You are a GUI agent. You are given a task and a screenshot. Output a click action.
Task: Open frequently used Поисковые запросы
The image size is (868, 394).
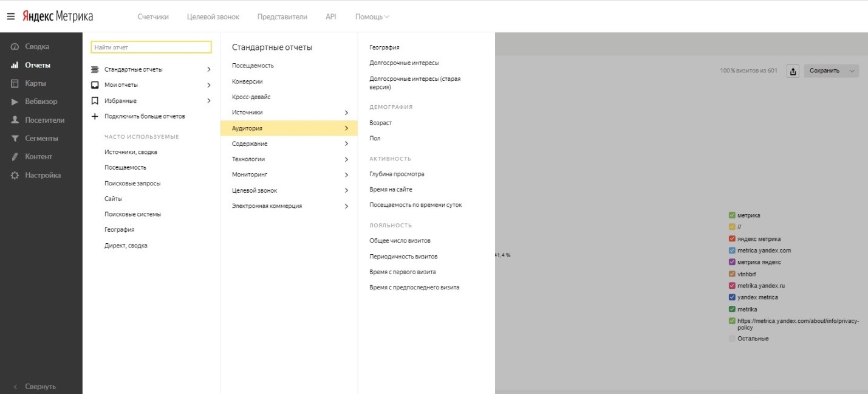coord(132,183)
